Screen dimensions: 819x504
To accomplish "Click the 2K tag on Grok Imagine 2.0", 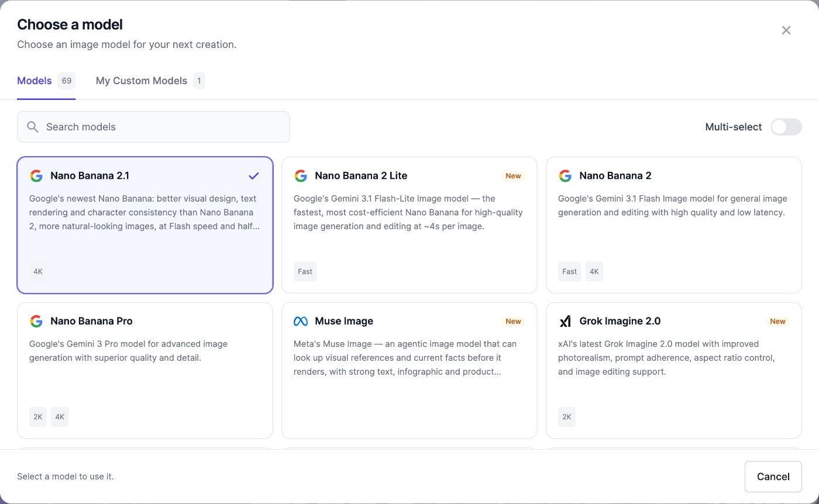I will [x=567, y=417].
